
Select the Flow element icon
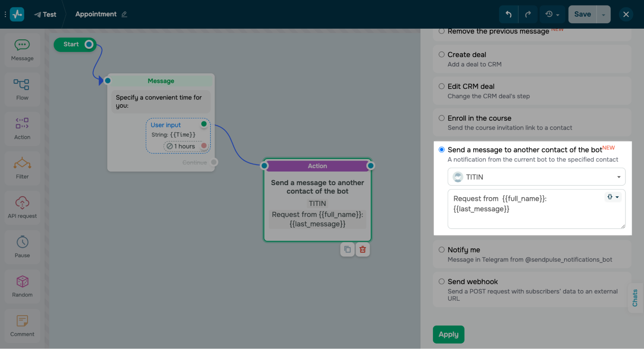click(22, 85)
